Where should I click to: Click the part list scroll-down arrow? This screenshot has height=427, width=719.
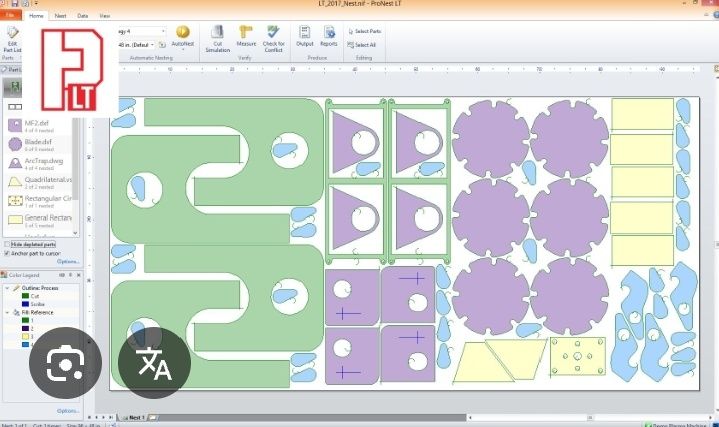coord(75,233)
